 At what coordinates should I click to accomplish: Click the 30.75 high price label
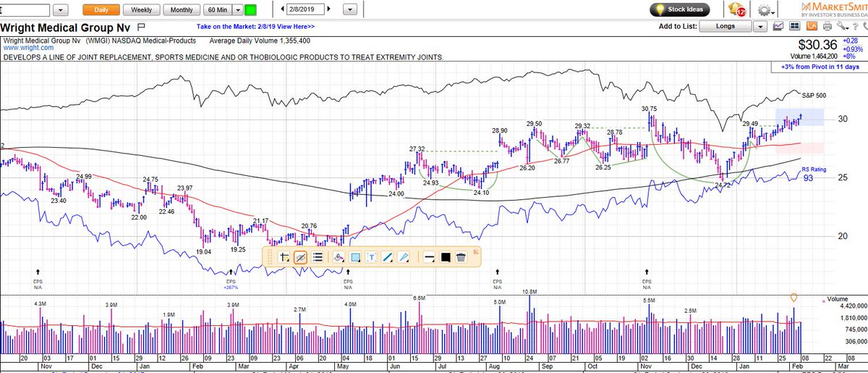click(649, 109)
